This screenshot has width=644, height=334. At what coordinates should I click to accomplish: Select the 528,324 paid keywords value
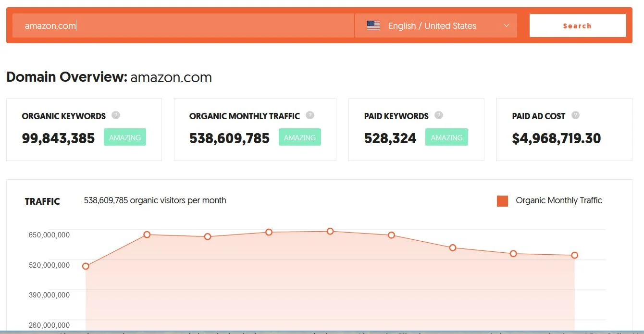390,138
